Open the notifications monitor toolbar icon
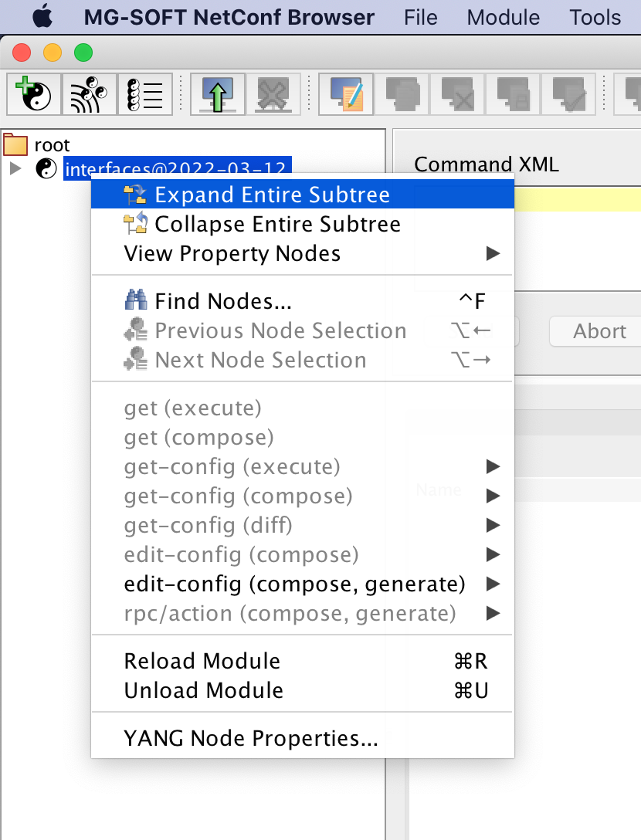641x840 pixels. pyautogui.click(x=89, y=93)
